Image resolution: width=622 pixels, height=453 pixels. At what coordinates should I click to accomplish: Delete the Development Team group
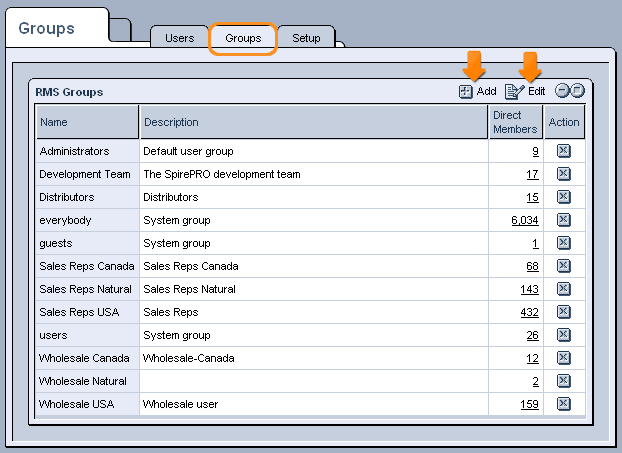[563, 174]
